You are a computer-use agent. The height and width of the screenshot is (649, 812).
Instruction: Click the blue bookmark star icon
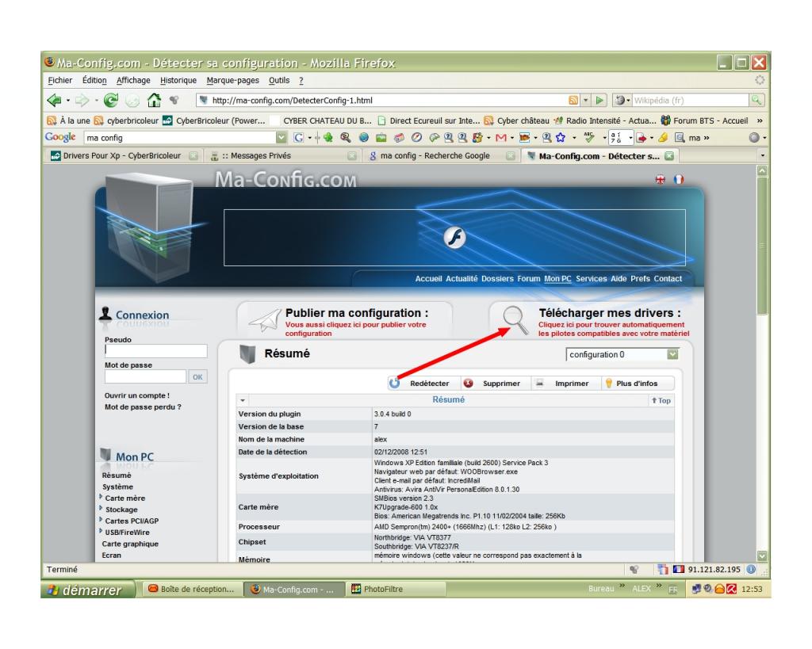pos(561,138)
